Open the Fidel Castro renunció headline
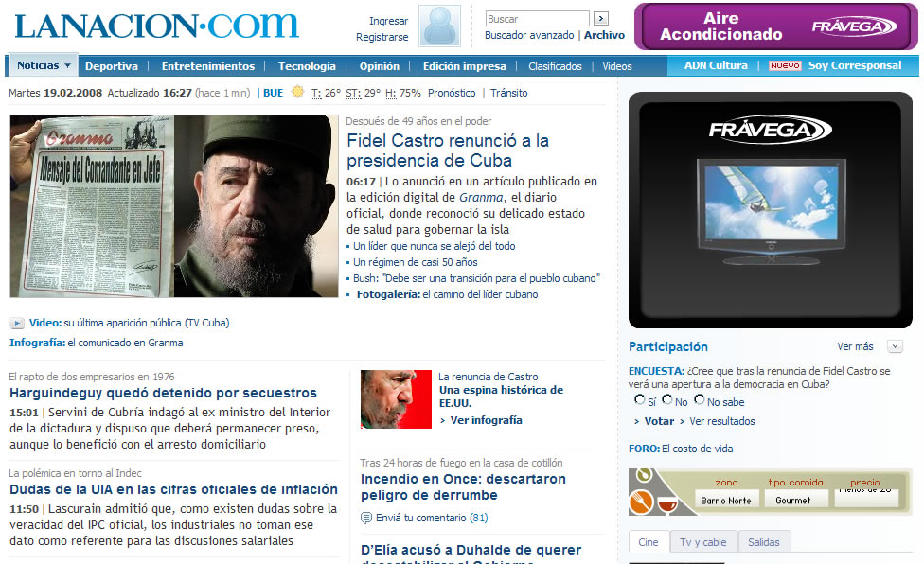Viewport: 924px width, 564px height. tap(448, 150)
